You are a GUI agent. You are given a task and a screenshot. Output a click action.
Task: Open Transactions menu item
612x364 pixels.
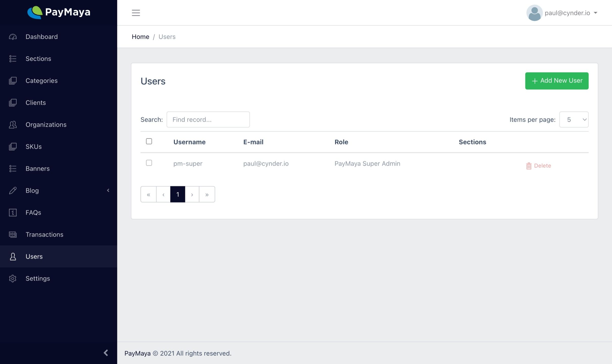[58, 234]
